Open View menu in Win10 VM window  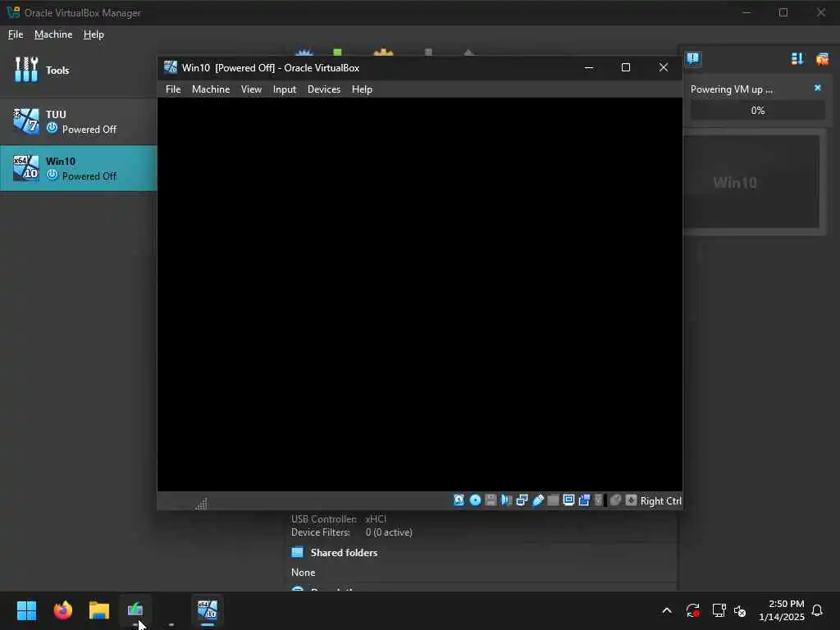click(251, 89)
